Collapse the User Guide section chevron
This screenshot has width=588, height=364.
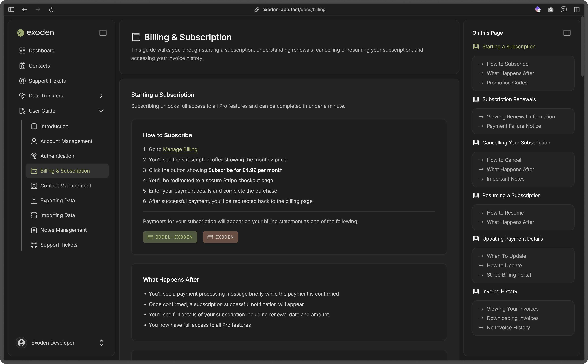point(101,111)
